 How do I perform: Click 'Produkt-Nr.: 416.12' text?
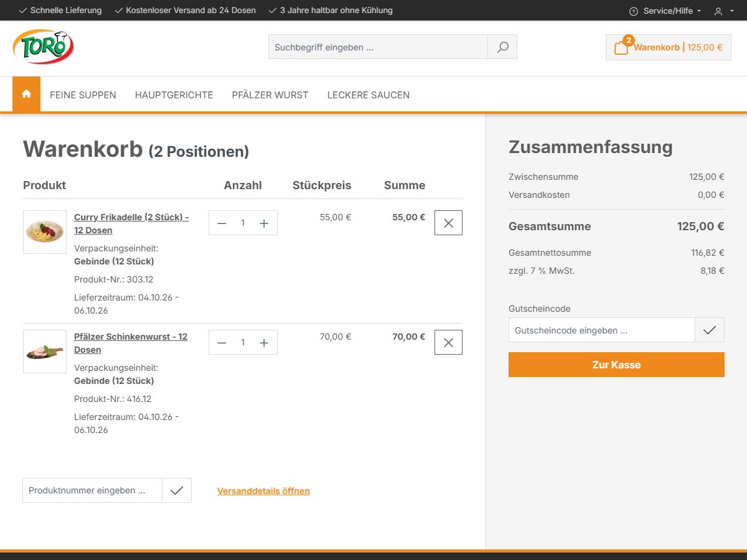(113, 399)
